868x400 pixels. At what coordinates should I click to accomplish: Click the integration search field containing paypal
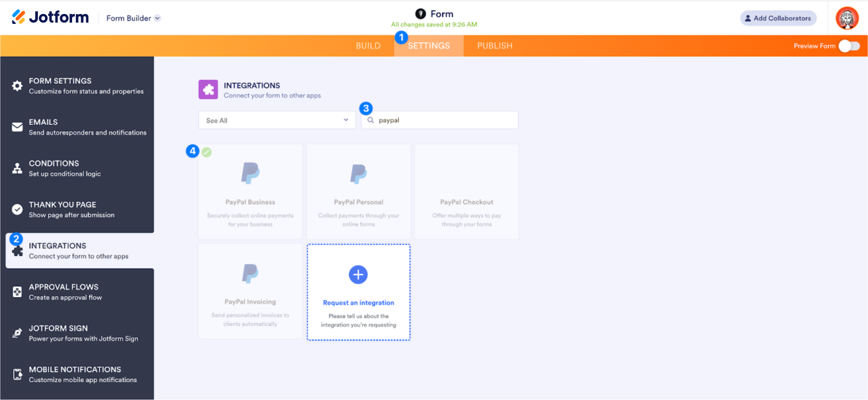pyautogui.click(x=440, y=120)
